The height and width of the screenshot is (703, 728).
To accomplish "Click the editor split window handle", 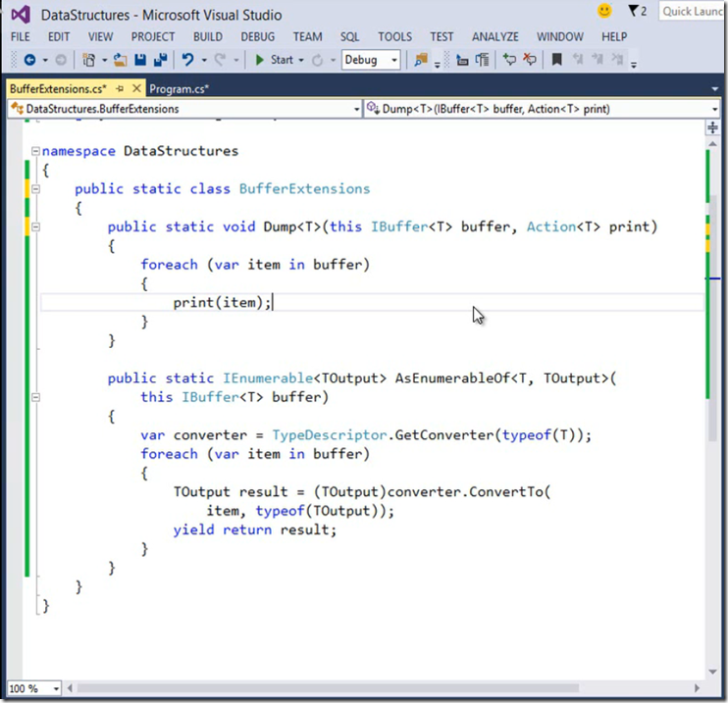I will point(712,127).
